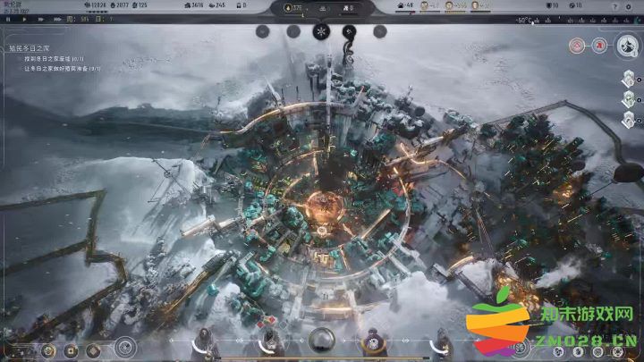Open the globe counter showing 10

[x=575, y=5]
